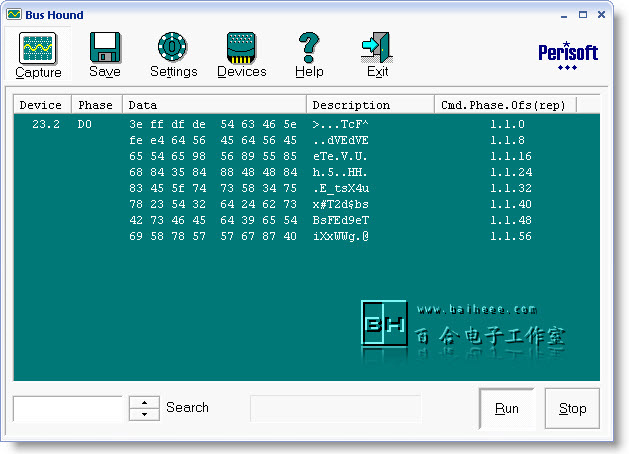The width and height of the screenshot is (629, 454).
Task: Click offset value 1.1.40
Action: point(511,205)
